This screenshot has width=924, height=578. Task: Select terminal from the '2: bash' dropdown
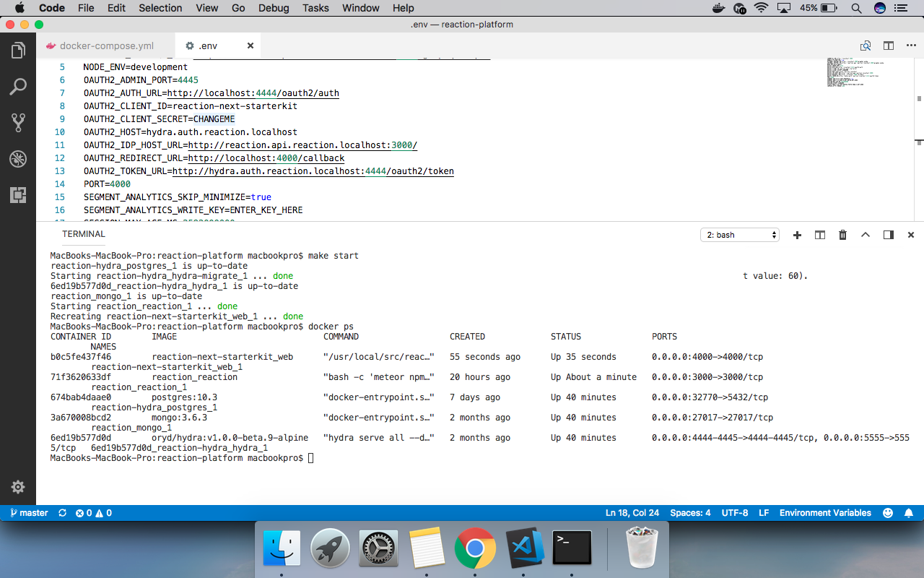click(x=740, y=235)
